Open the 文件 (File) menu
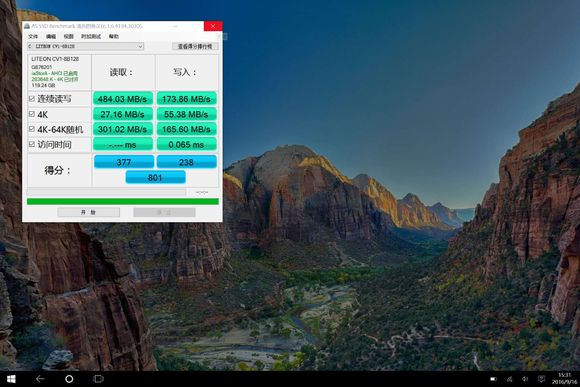The image size is (580, 387). pyautogui.click(x=33, y=36)
